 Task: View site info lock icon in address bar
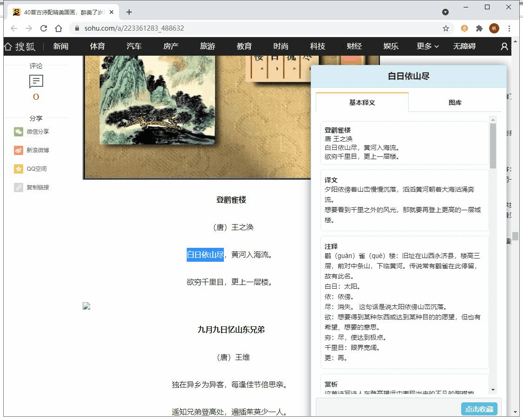(x=77, y=28)
